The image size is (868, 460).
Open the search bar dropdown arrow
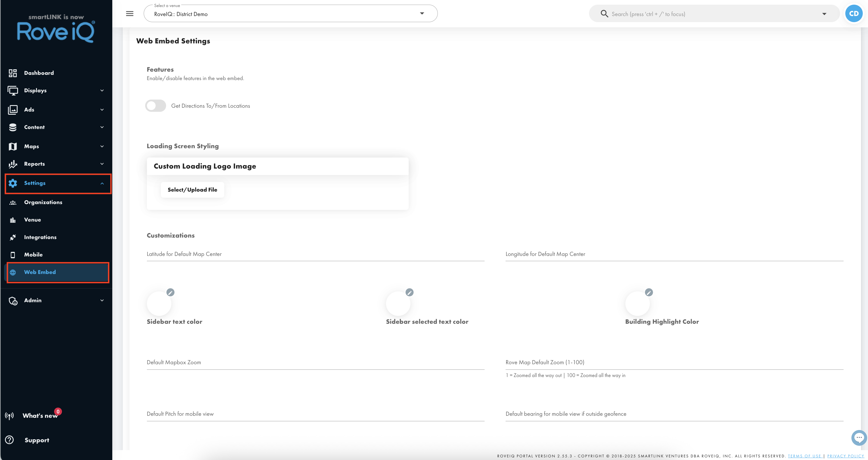[824, 14]
